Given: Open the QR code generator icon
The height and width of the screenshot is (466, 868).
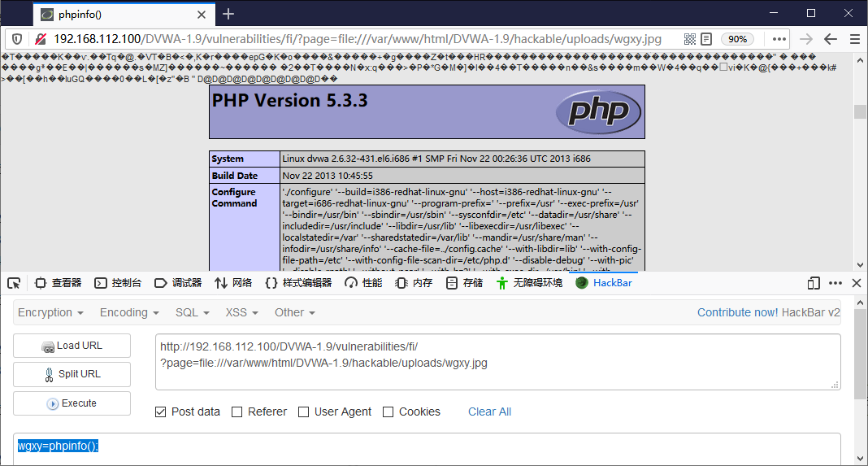Looking at the screenshot, I should pos(690,39).
